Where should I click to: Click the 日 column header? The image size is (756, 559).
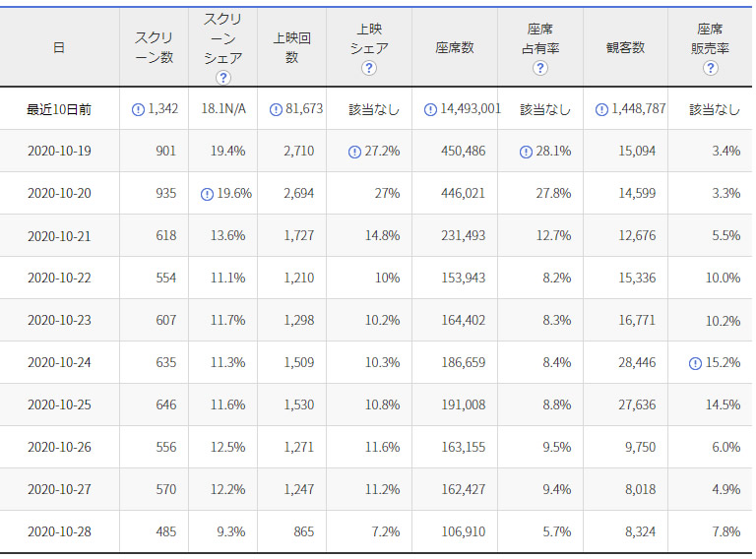click(59, 47)
